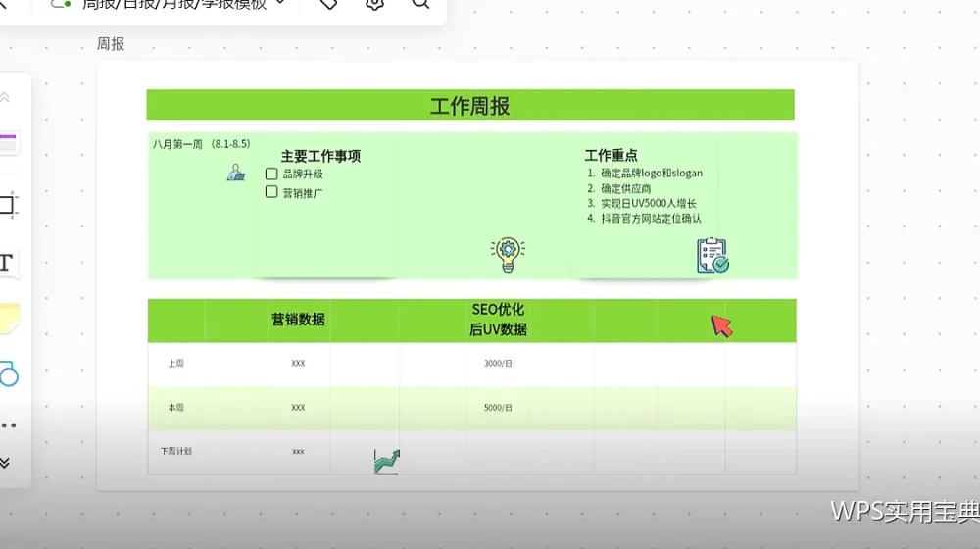The image size is (980, 549).
Task: Select the clipboard checklist icon
Action: pos(712,255)
